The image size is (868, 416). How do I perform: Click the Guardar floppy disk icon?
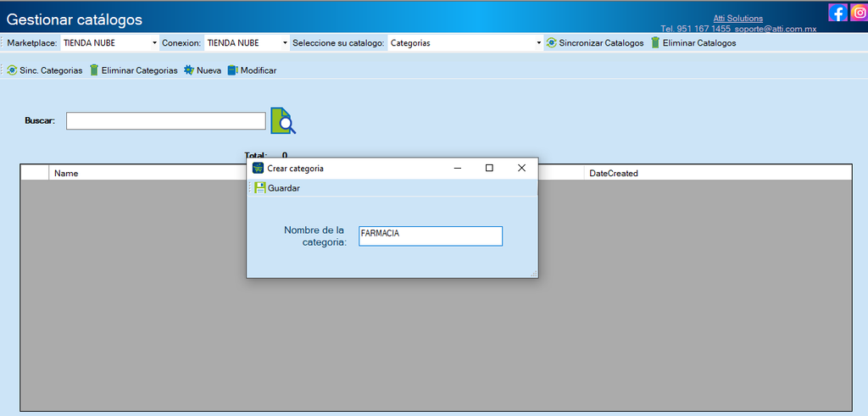click(260, 188)
